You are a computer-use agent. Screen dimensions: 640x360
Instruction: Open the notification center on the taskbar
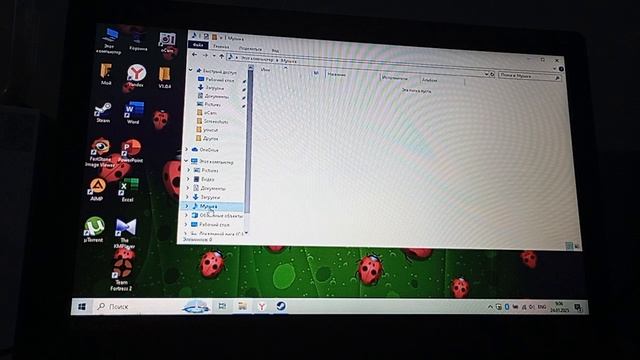(578, 307)
